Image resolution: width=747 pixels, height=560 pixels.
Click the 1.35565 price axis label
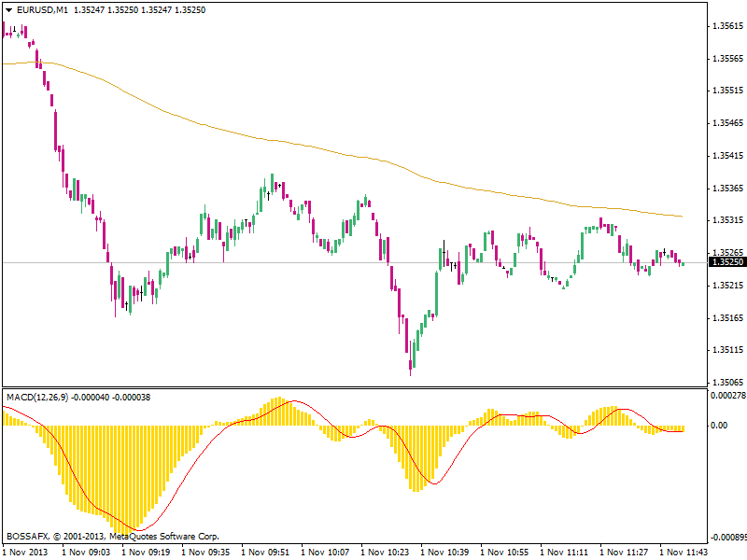[727, 59]
